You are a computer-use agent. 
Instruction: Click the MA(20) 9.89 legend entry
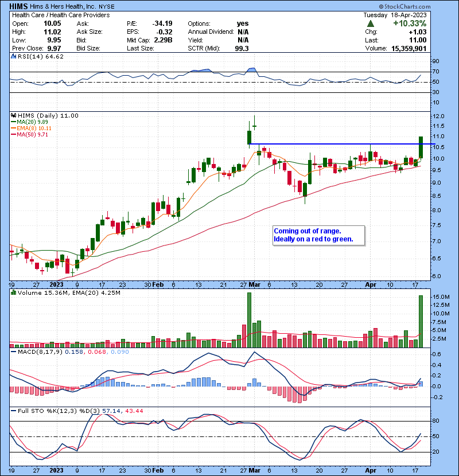click(32, 122)
